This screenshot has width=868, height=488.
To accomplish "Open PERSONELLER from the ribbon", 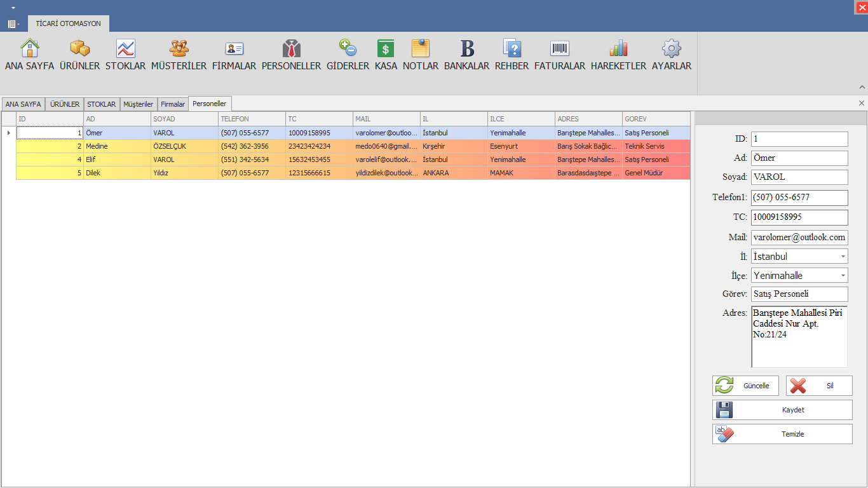I will [292, 55].
